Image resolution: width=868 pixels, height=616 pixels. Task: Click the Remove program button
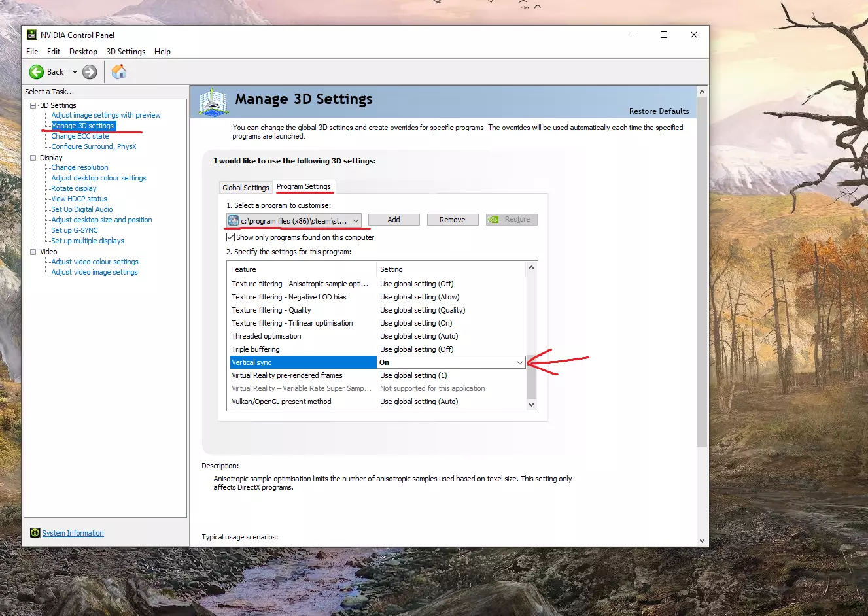point(453,220)
